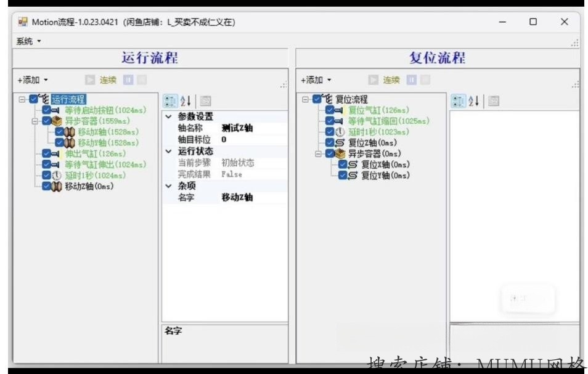The width and height of the screenshot is (588, 374).
Task: Collapse the 异步容器(1559ms) node
Action: pos(35,121)
